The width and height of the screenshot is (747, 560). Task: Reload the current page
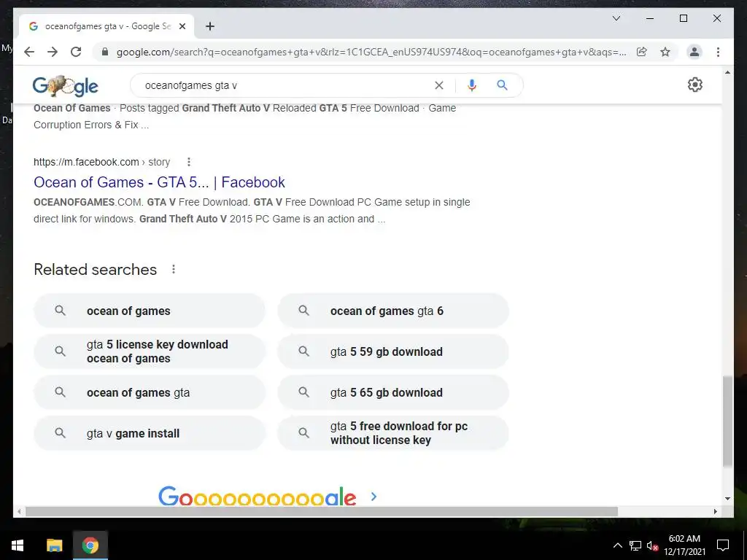[76, 52]
